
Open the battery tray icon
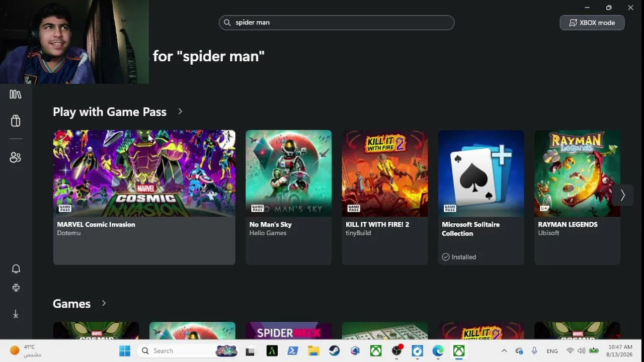594,351
